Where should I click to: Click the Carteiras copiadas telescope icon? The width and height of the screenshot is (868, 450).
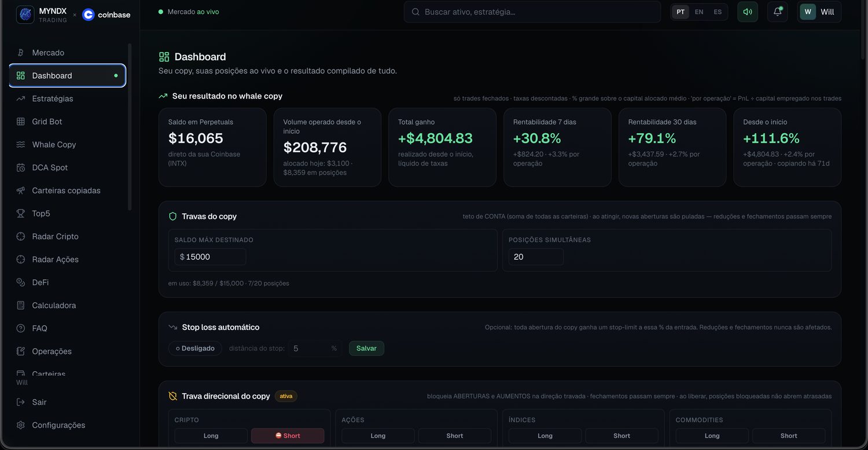pyautogui.click(x=21, y=191)
